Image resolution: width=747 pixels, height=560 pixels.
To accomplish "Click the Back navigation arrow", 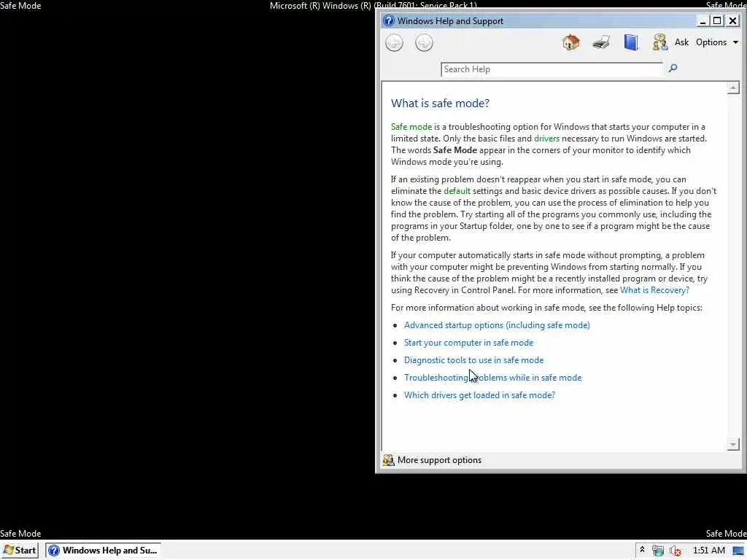I will click(394, 43).
